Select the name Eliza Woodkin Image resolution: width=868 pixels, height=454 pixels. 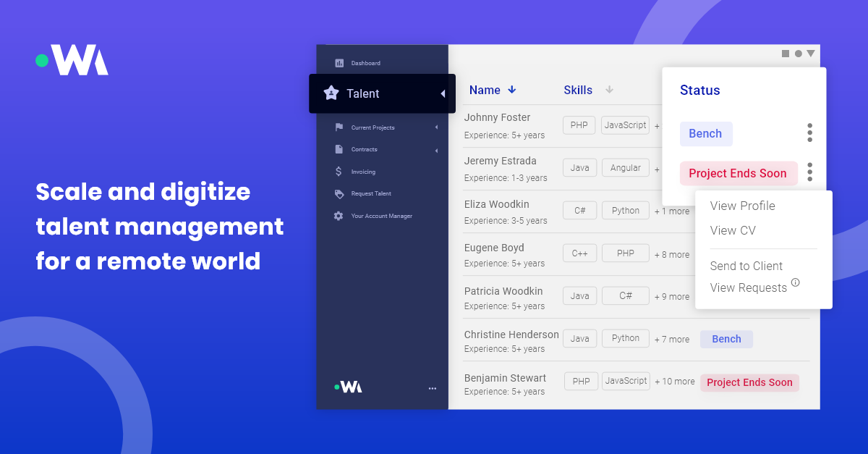click(x=497, y=204)
